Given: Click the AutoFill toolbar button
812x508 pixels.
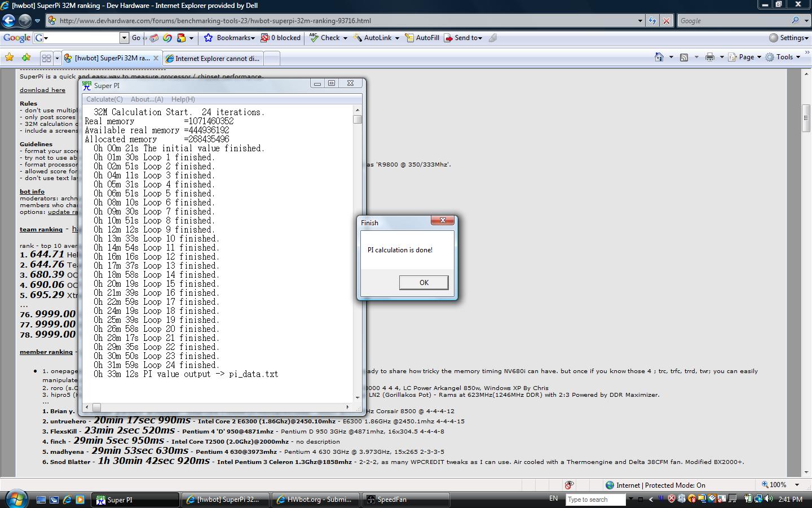Looking at the screenshot, I should click(423, 38).
